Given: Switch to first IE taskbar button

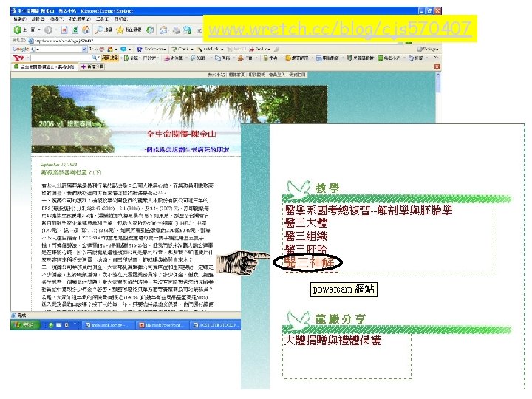Looking at the screenshot, I should [x=108, y=325].
